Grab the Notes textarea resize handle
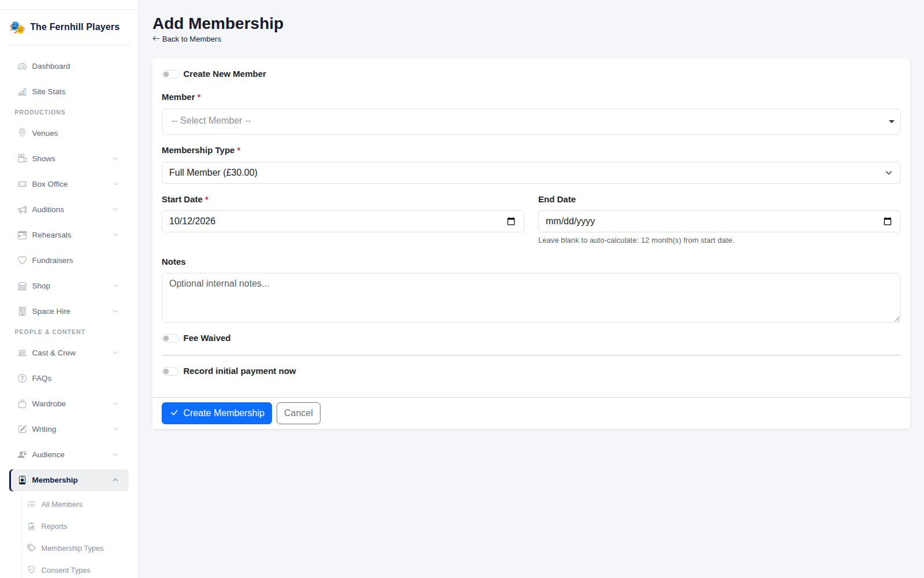Image resolution: width=924 pixels, height=578 pixels. [x=897, y=318]
